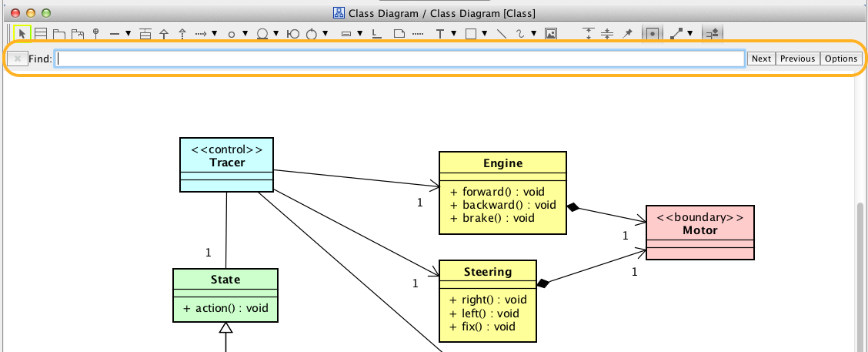Click inside the Find text field
This screenshot has height=352, width=868.
click(x=400, y=59)
